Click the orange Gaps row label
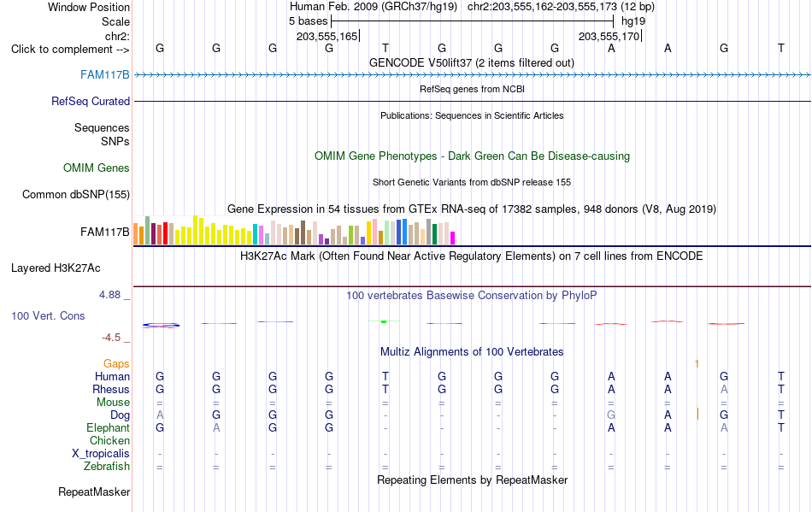The image size is (812, 512). pos(116,364)
